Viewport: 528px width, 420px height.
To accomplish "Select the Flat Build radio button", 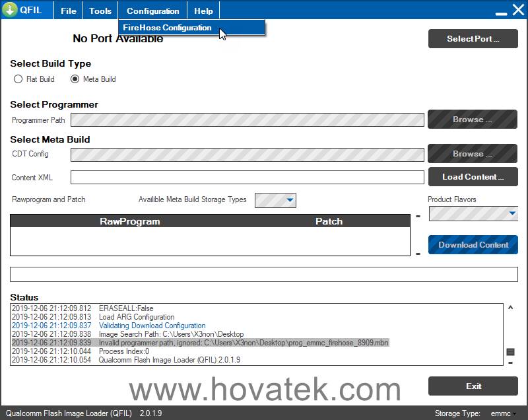I will pos(18,79).
